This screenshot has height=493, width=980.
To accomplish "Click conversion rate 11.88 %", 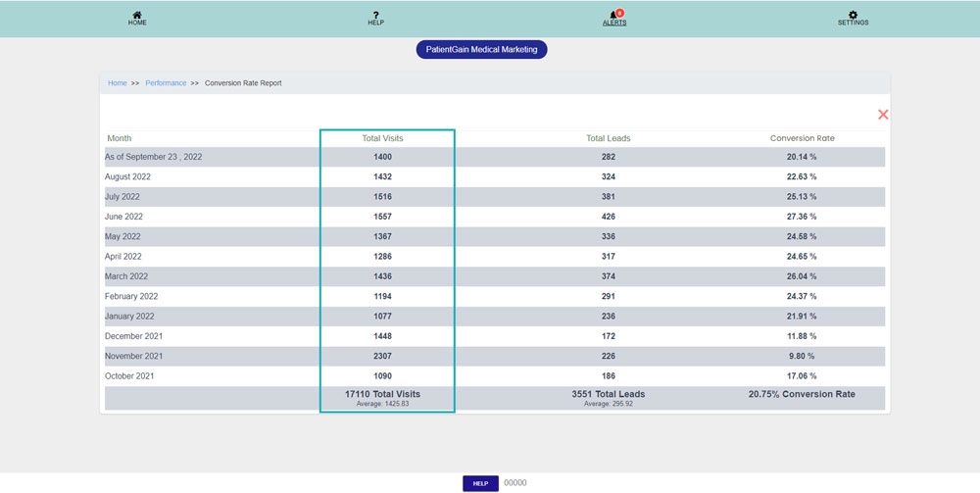I will coord(802,336).
